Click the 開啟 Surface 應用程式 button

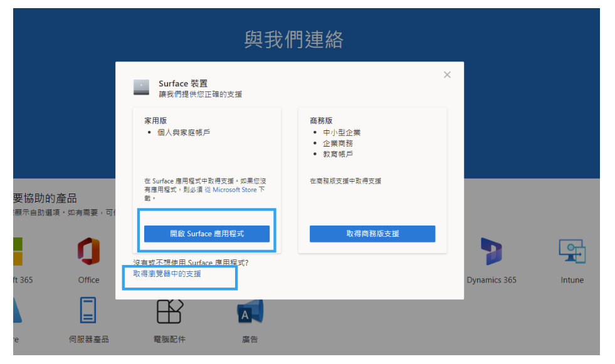(x=207, y=234)
